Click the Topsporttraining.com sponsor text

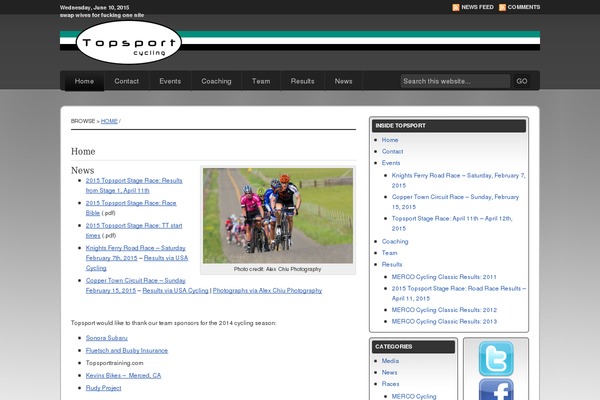click(x=114, y=363)
